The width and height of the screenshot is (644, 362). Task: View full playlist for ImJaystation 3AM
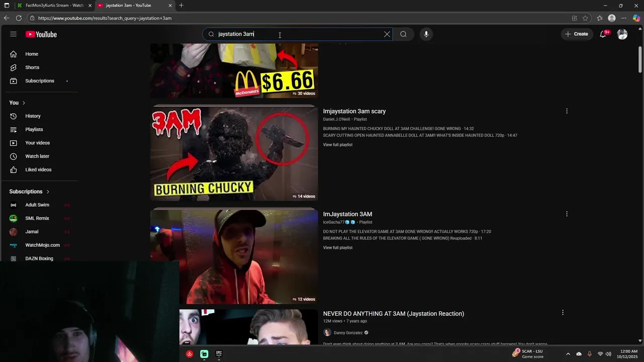click(x=338, y=248)
